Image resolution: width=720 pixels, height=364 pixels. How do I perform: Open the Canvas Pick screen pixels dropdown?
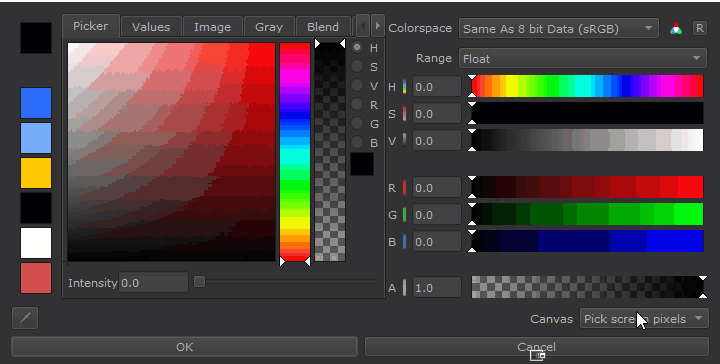pos(644,319)
